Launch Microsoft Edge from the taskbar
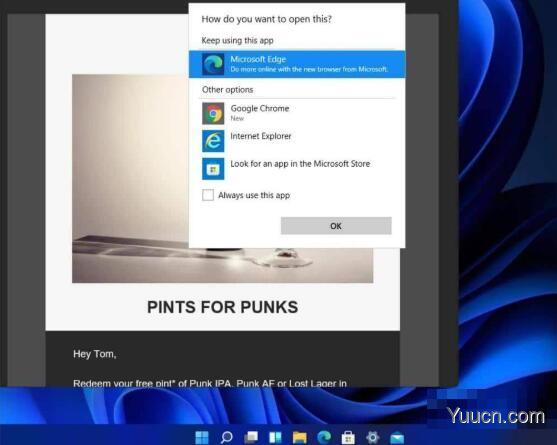The height and width of the screenshot is (445, 557). [x=324, y=437]
